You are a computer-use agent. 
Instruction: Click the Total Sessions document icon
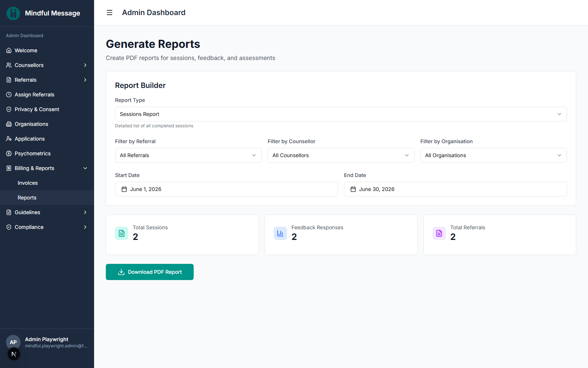122,233
